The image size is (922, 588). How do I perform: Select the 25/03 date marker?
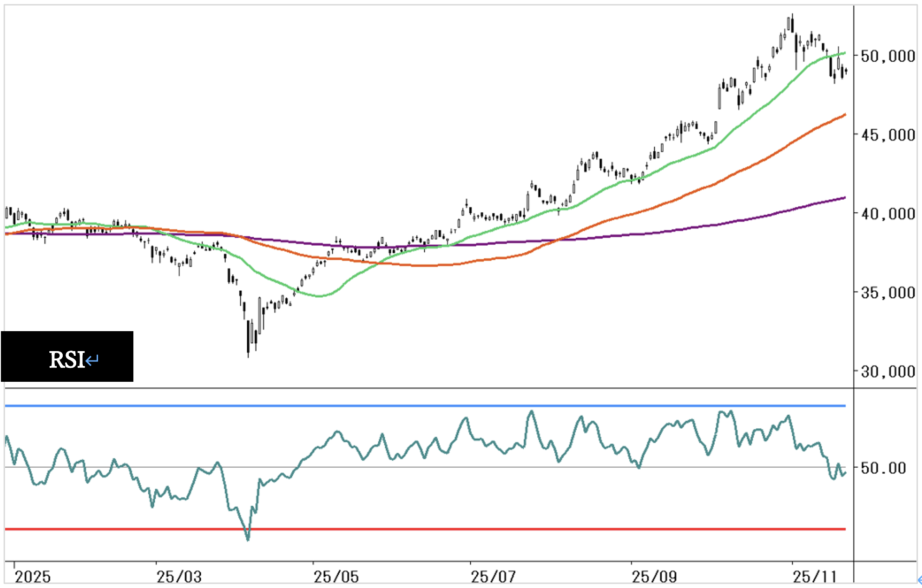click(x=179, y=577)
